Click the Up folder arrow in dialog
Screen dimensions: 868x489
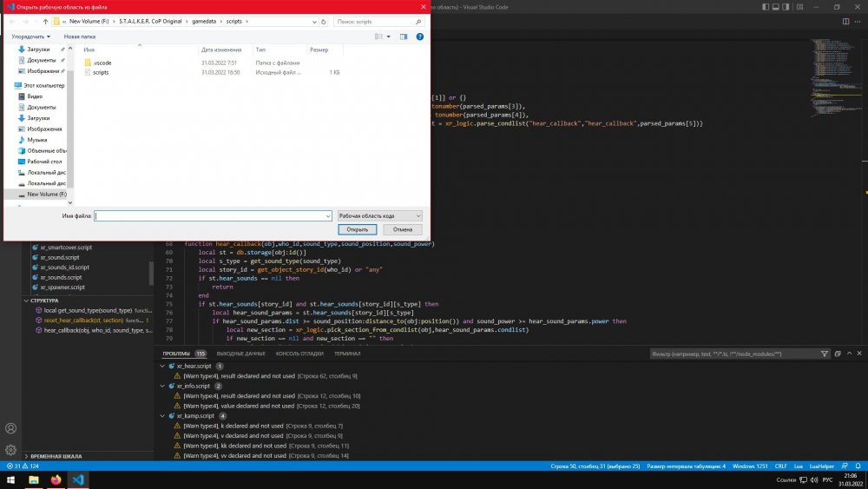[45, 21]
